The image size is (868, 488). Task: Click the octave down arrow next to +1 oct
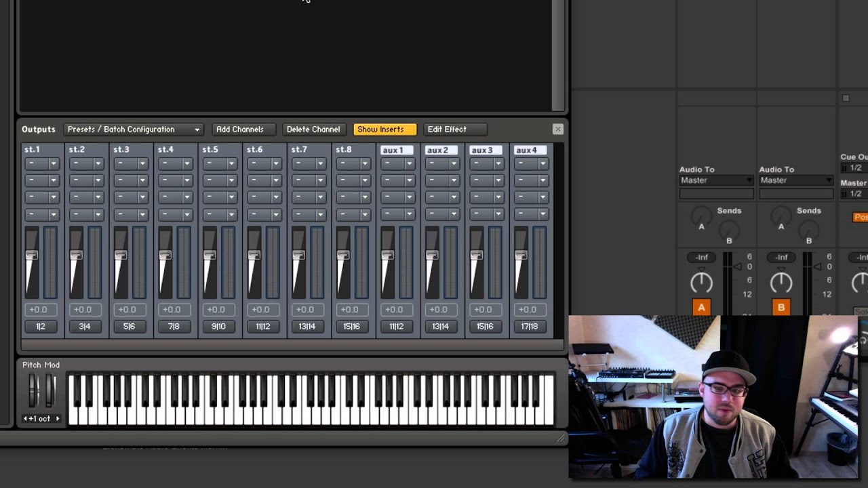[26, 419]
